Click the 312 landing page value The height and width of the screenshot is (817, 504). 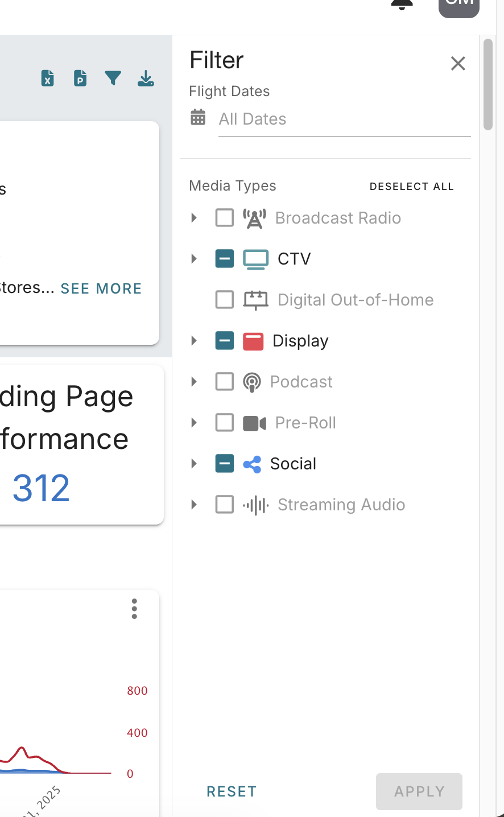pyautogui.click(x=41, y=488)
